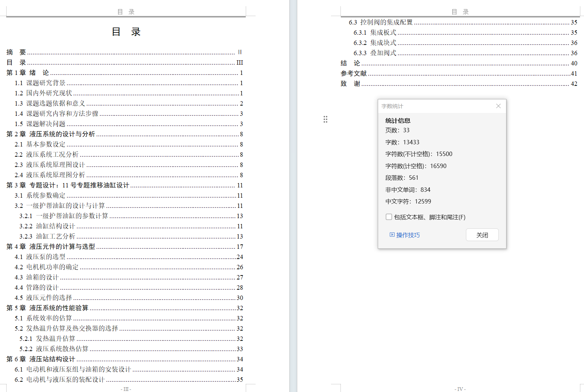Open 3.2.3 油缸工艺分析 entry

[x=131, y=236]
